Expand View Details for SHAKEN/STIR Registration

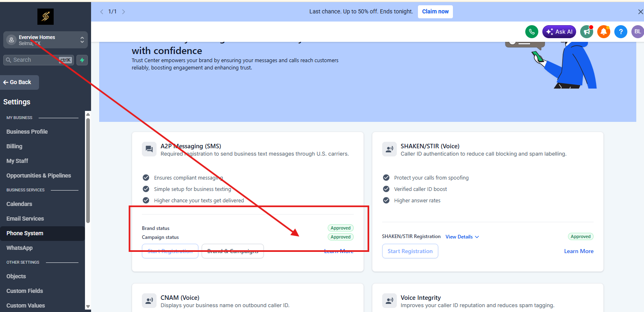pos(462,237)
